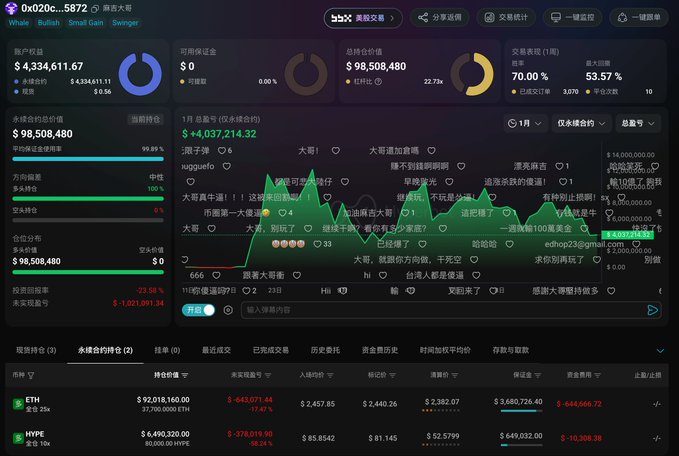The height and width of the screenshot is (456, 679).
Task: Open the 已完成交易 tab
Action: click(271, 350)
